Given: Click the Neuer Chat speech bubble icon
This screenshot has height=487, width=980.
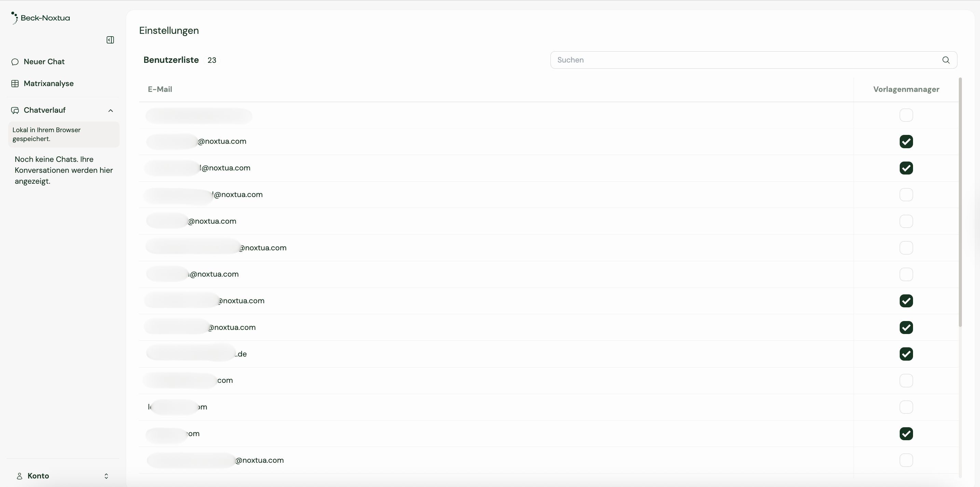Looking at the screenshot, I should [15, 62].
